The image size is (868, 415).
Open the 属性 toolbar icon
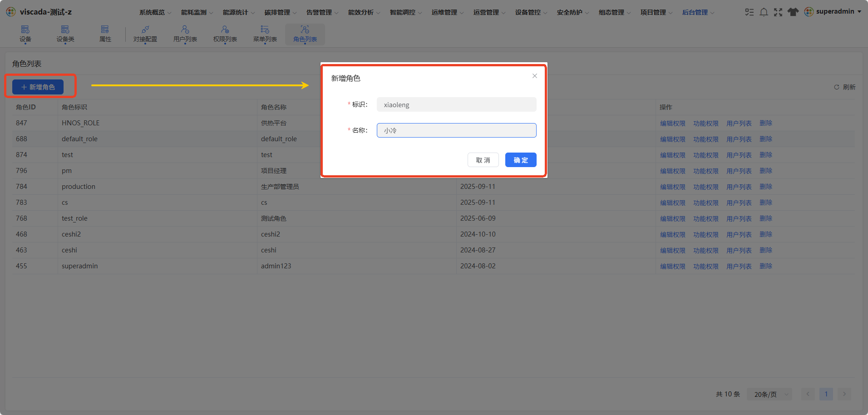[105, 34]
